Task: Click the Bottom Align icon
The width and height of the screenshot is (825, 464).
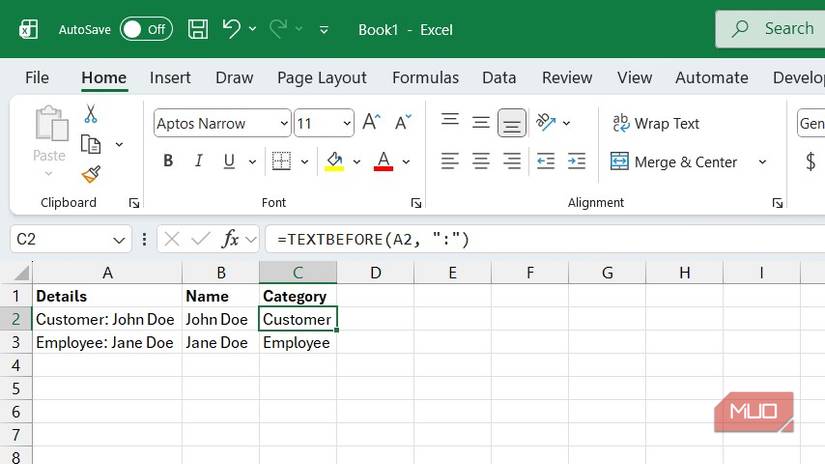Action: [512, 123]
